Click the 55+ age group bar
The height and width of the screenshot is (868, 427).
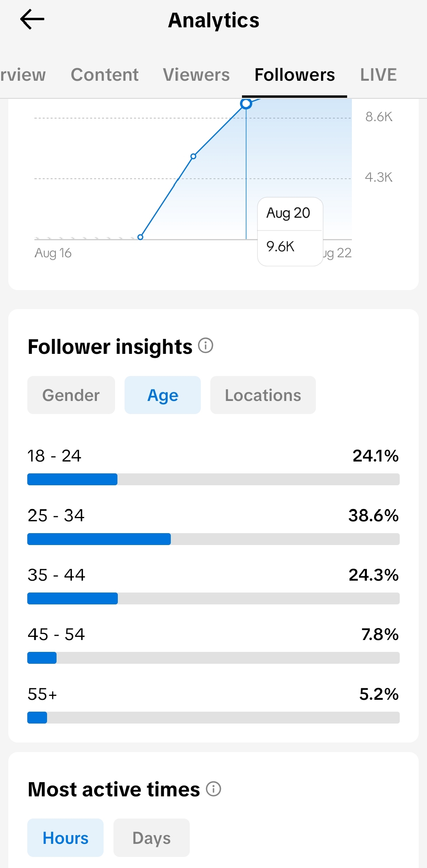[x=213, y=718]
